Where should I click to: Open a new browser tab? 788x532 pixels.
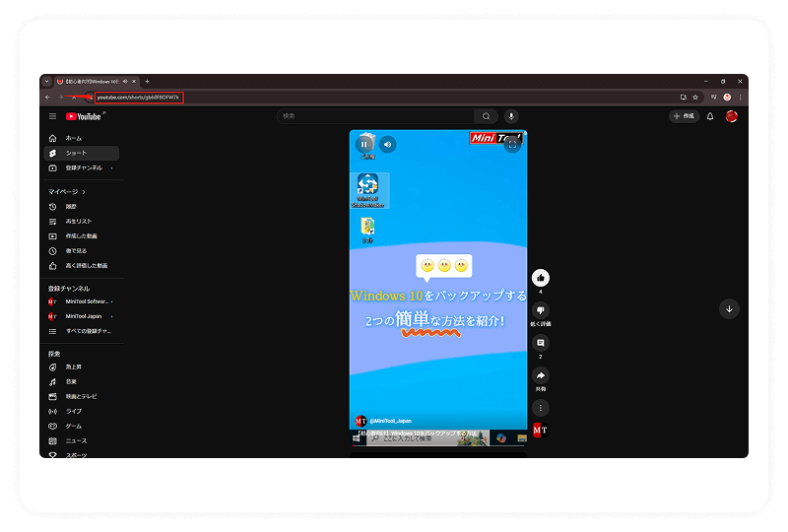147,82
